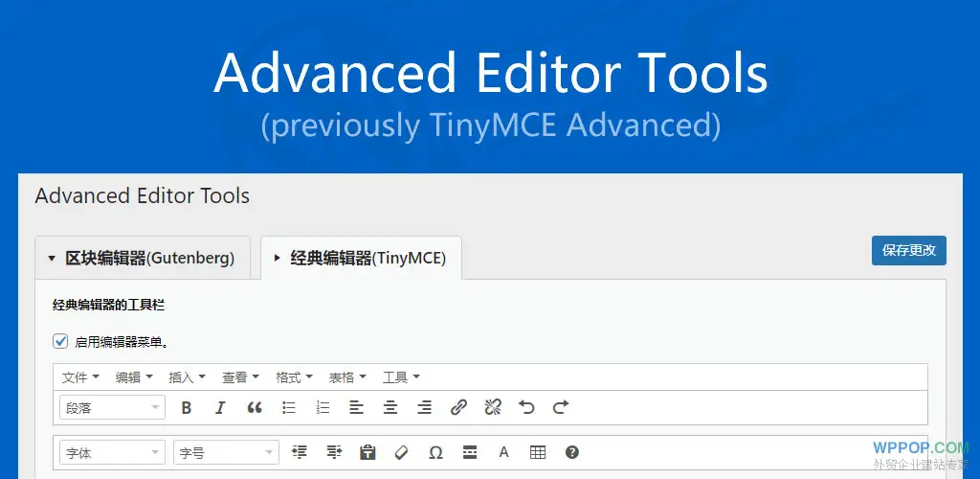Open the 字号 font size dropdown
Screen dimensions: 980x479
coord(226,452)
